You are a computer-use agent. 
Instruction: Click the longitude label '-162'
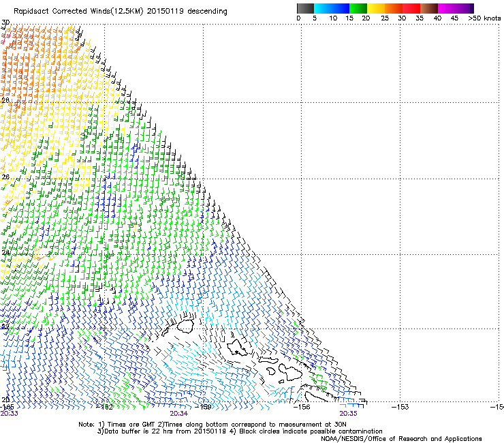[x=105, y=407]
